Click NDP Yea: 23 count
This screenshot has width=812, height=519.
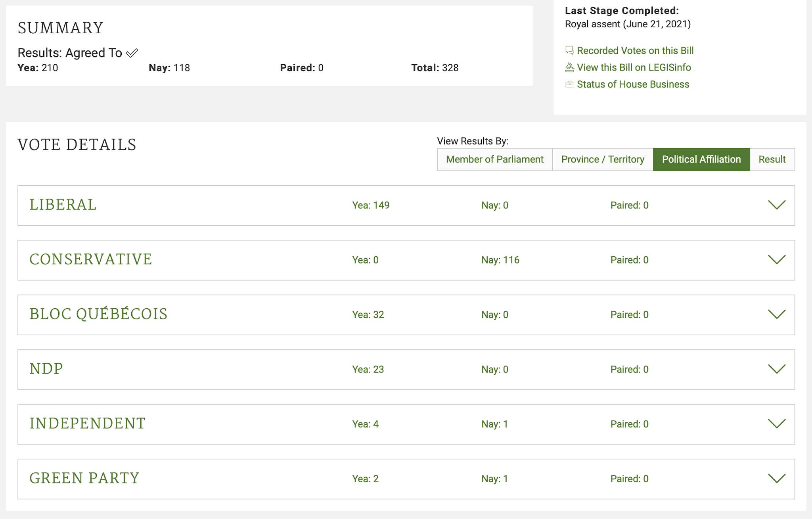point(368,369)
